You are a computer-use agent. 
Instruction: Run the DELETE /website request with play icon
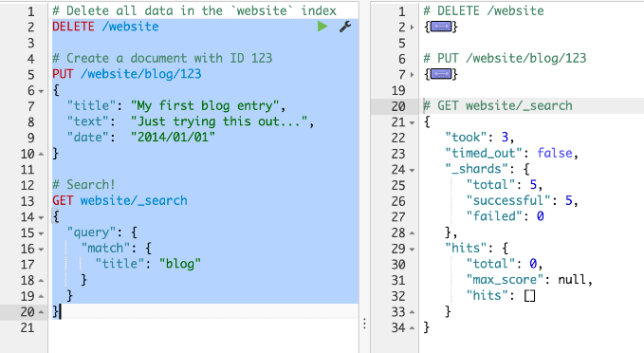pyautogui.click(x=322, y=27)
